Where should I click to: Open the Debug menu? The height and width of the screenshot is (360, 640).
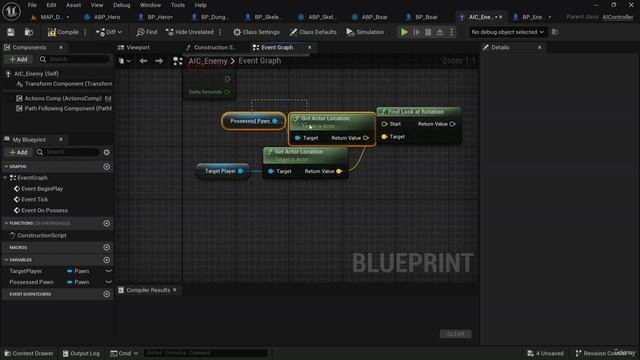pyautogui.click(x=121, y=5)
